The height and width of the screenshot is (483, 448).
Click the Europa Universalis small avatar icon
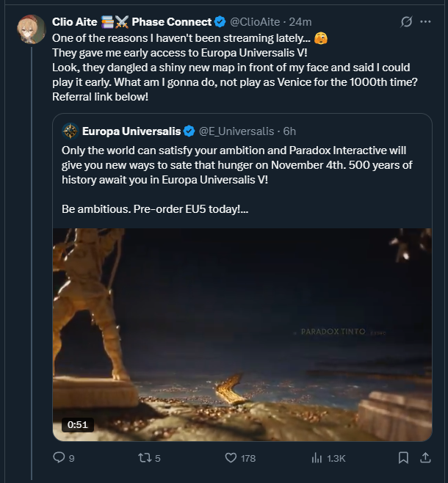[70, 131]
